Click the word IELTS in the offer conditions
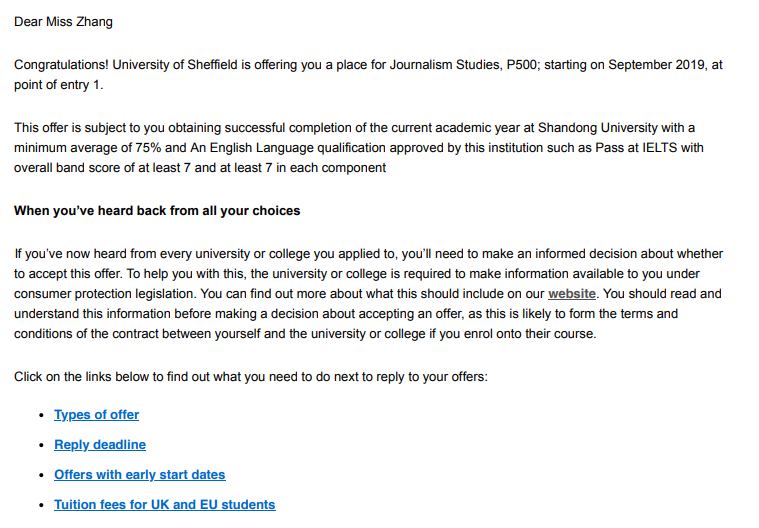Viewport: 759px width, 528px height. pyautogui.click(x=659, y=148)
